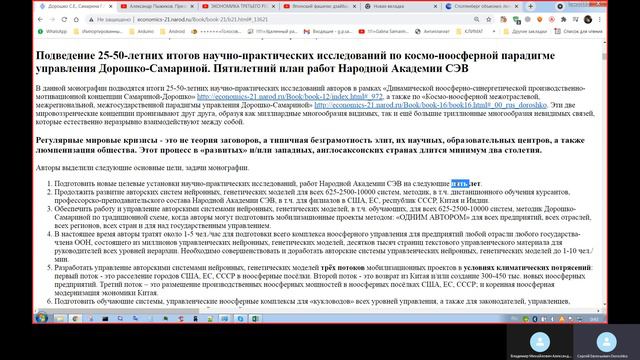Click scrollbar down arrow

[604, 304]
